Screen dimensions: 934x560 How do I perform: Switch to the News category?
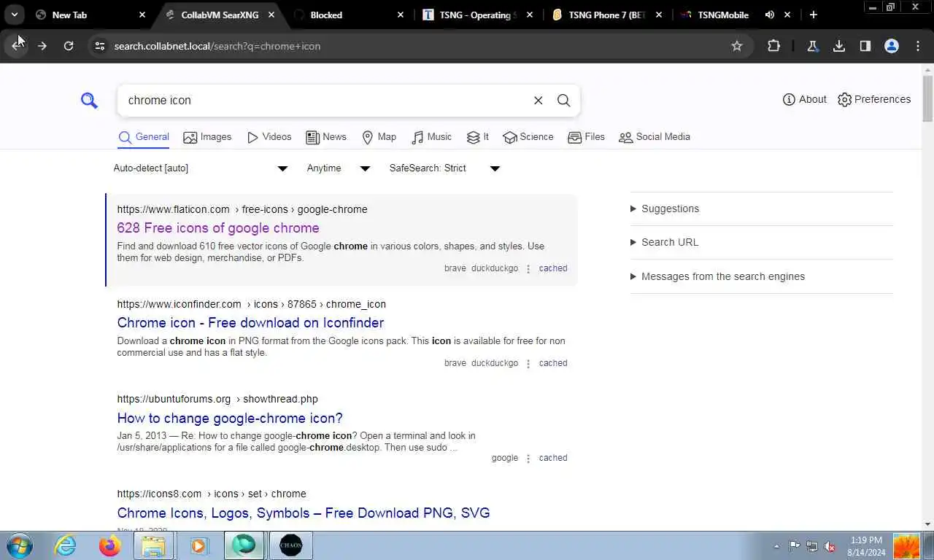coord(325,137)
